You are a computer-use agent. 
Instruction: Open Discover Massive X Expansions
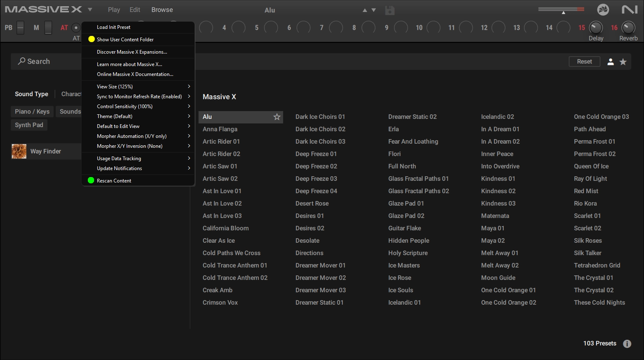(138, 52)
